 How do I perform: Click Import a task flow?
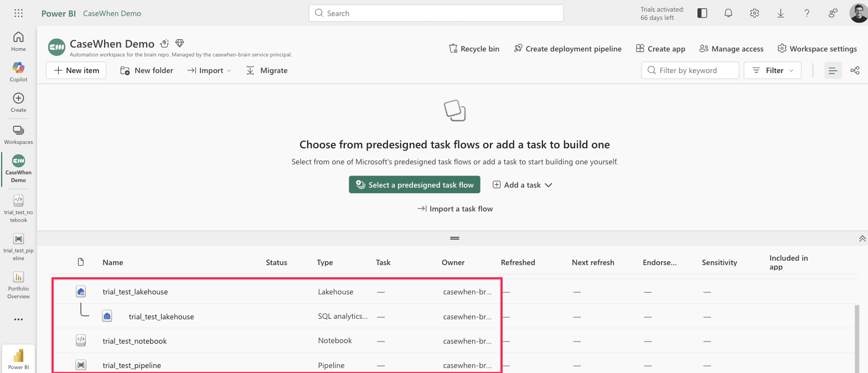coord(455,209)
